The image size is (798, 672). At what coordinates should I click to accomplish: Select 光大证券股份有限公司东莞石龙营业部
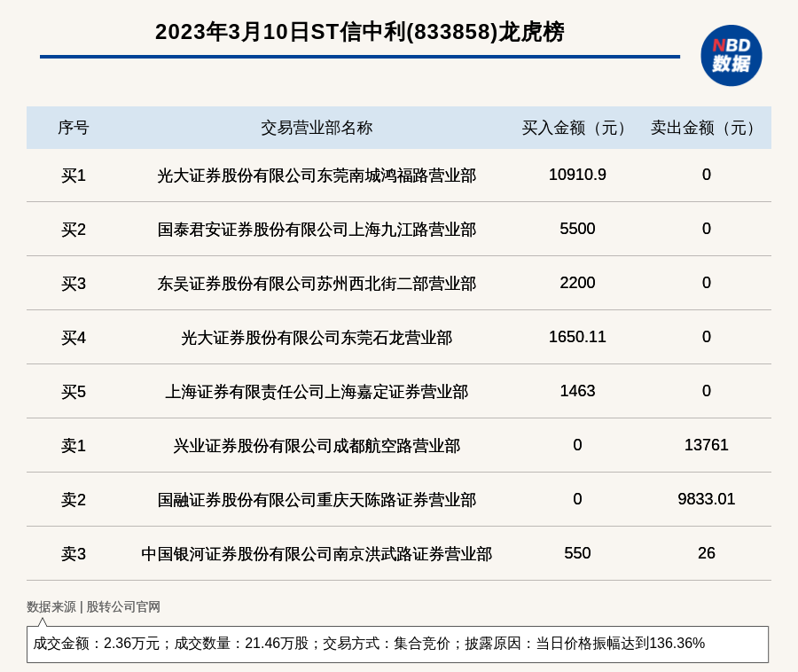pos(317,338)
